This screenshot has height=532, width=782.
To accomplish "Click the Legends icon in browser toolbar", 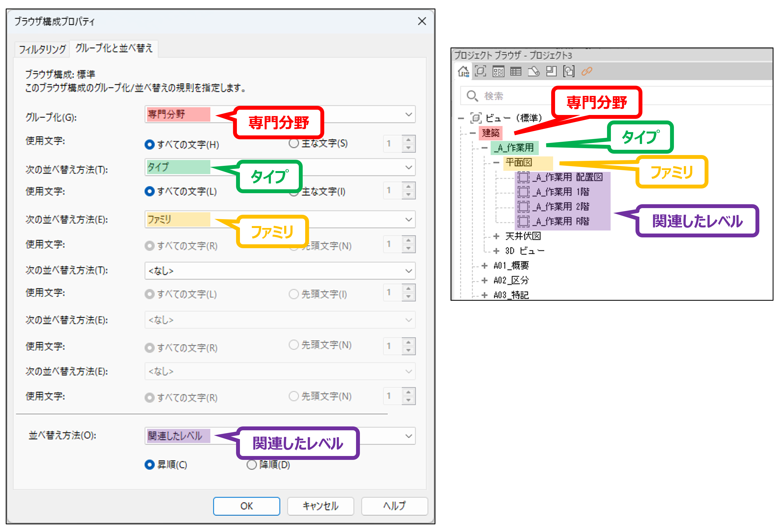I will pos(498,71).
